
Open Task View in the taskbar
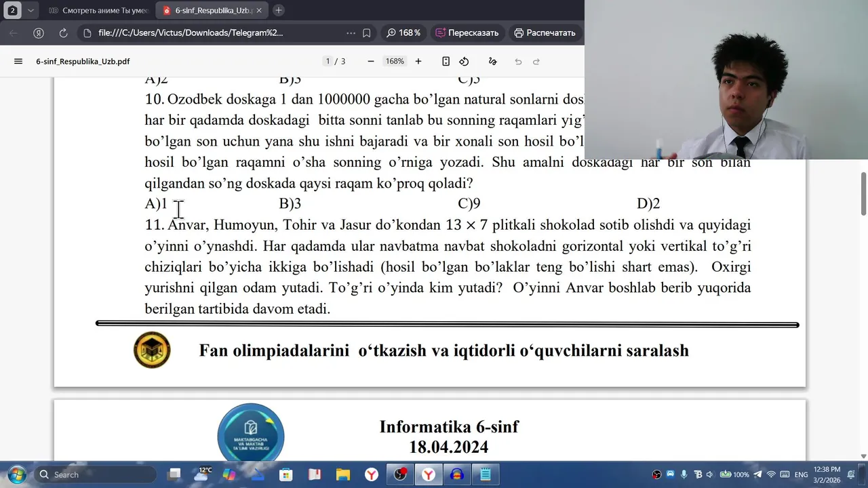point(175,474)
